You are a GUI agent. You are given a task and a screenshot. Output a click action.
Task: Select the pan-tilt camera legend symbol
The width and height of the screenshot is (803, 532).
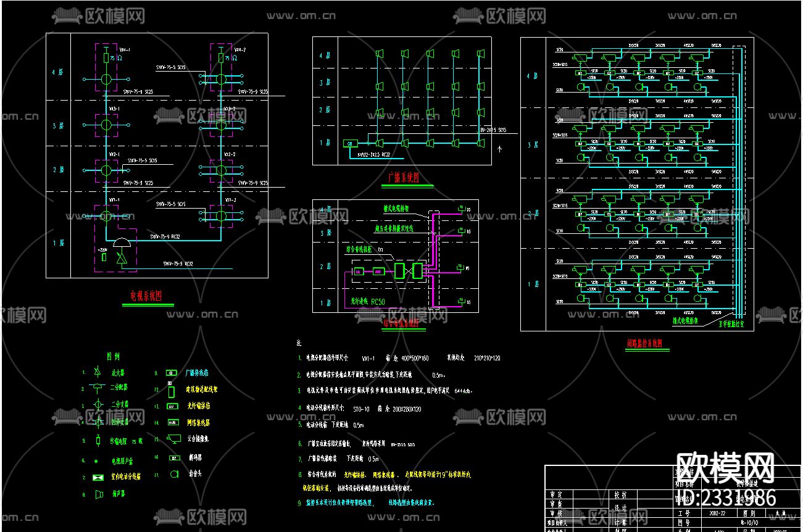[173, 439]
